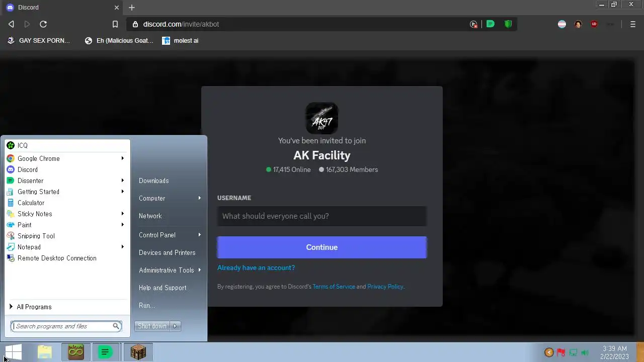Click the Windows Start button

click(x=13, y=352)
